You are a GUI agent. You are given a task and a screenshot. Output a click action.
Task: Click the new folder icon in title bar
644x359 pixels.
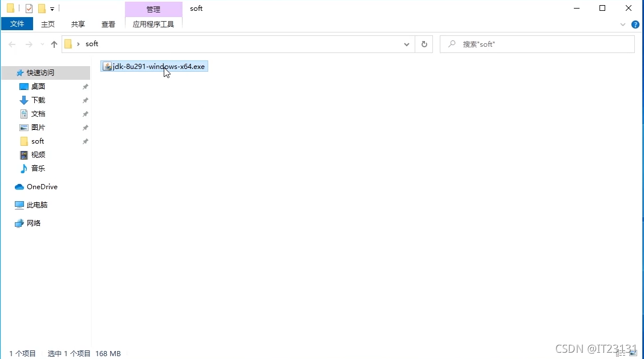(42, 8)
